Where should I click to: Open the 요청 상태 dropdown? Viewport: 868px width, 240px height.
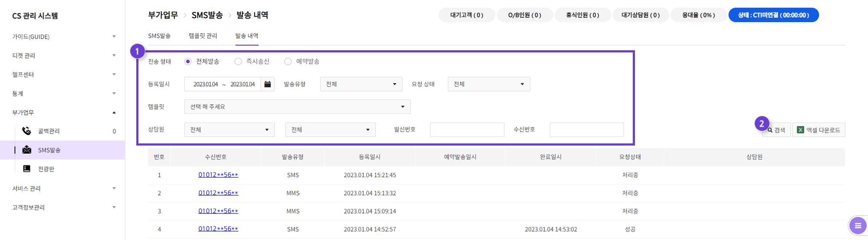tap(488, 84)
